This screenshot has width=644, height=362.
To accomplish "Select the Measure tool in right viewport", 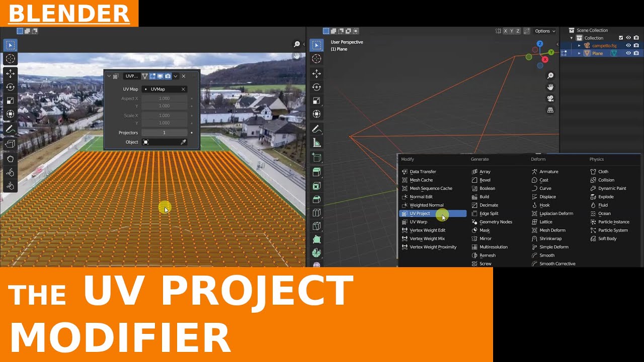I will click(316, 143).
